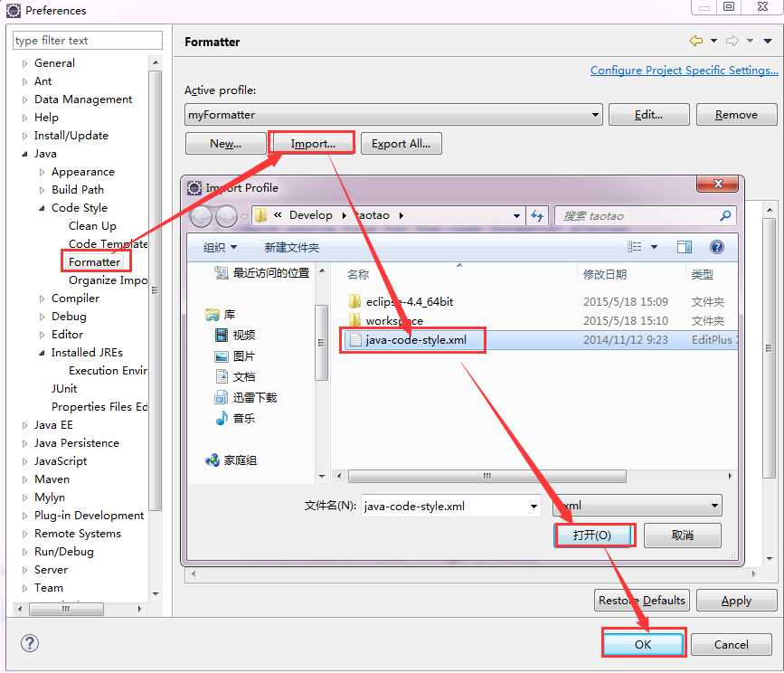Select JUnit in the tree
784x673 pixels.
click(64, 388)
